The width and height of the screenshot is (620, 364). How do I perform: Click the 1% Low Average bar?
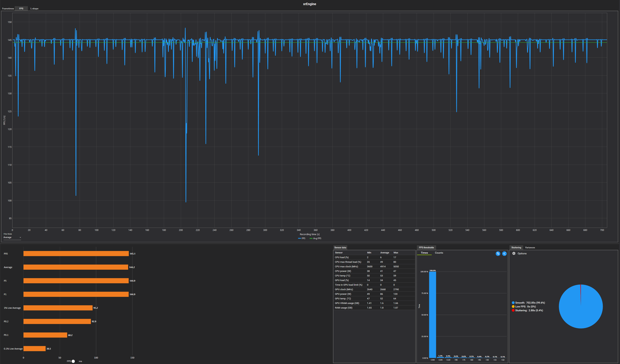click(x=58, y=308)
